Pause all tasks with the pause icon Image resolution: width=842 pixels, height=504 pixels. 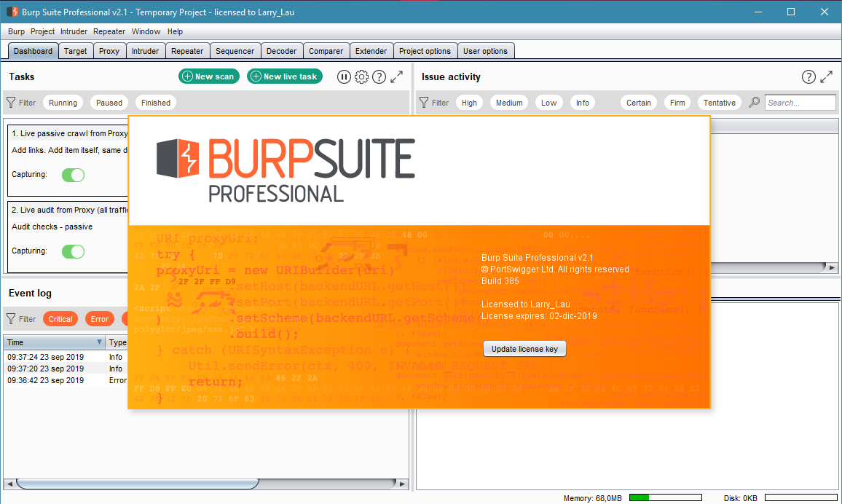pos(344,76)
